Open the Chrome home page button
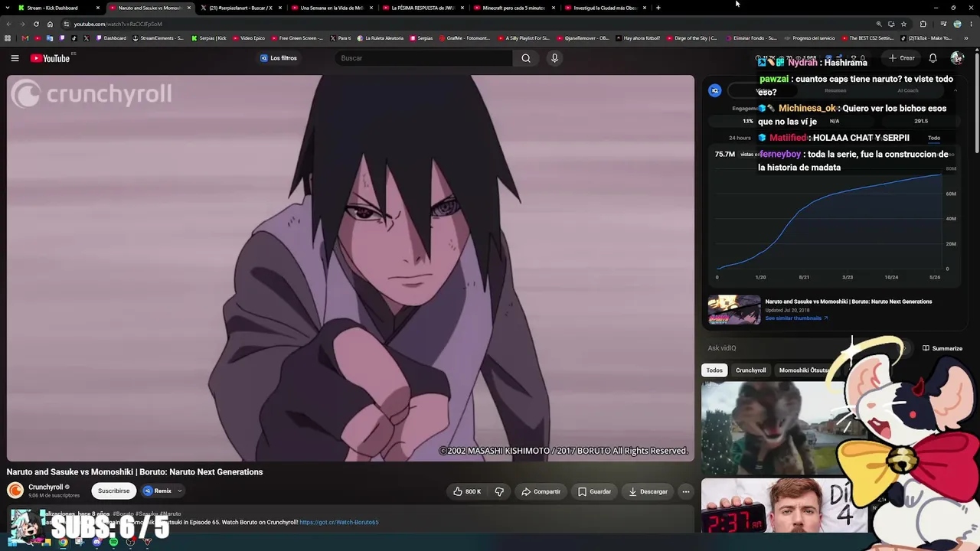 click(x=51, y=24)
